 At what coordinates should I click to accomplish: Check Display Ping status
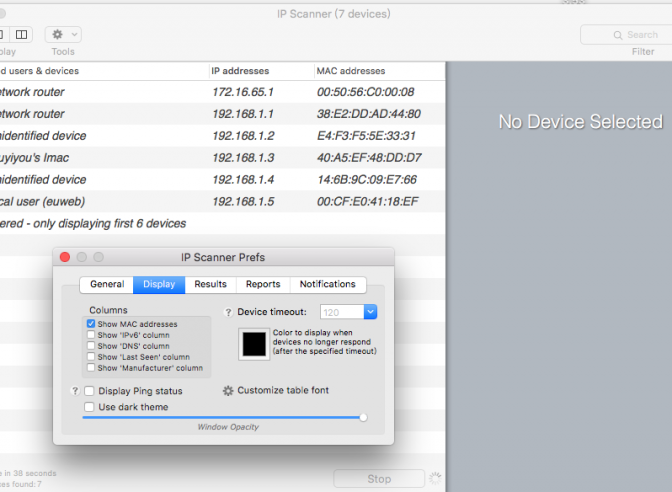[x=89, y=391]
